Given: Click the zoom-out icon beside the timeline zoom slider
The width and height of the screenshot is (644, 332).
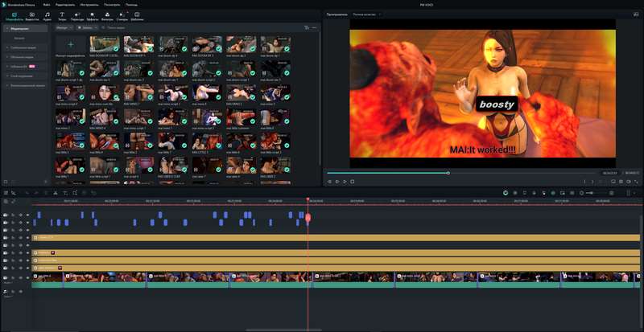Looking at the screenshot, I should 581,192.
